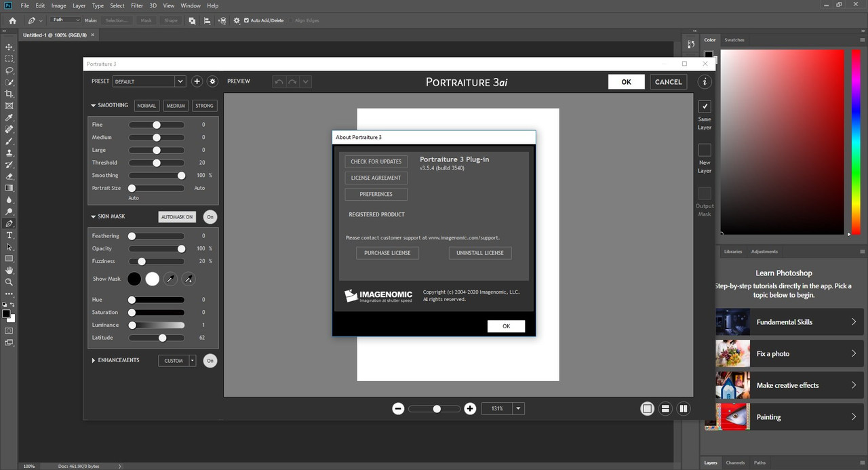The height and width of the screenshot is (470, 868).
Task: Toggle Skin Mask On switch
Action: 210,217
